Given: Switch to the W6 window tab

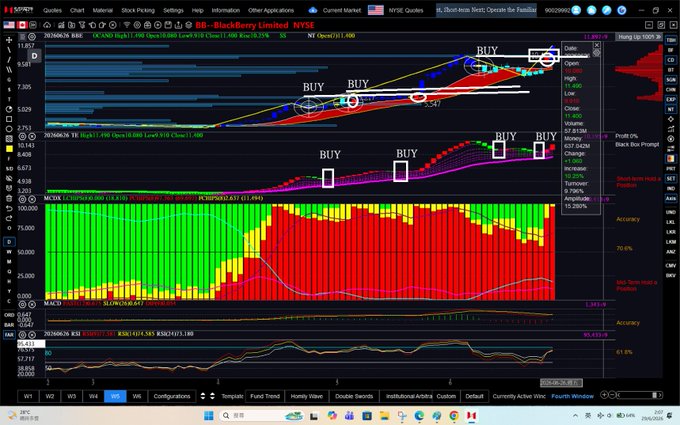Looking at the screenshot, I should click(137, 396).
